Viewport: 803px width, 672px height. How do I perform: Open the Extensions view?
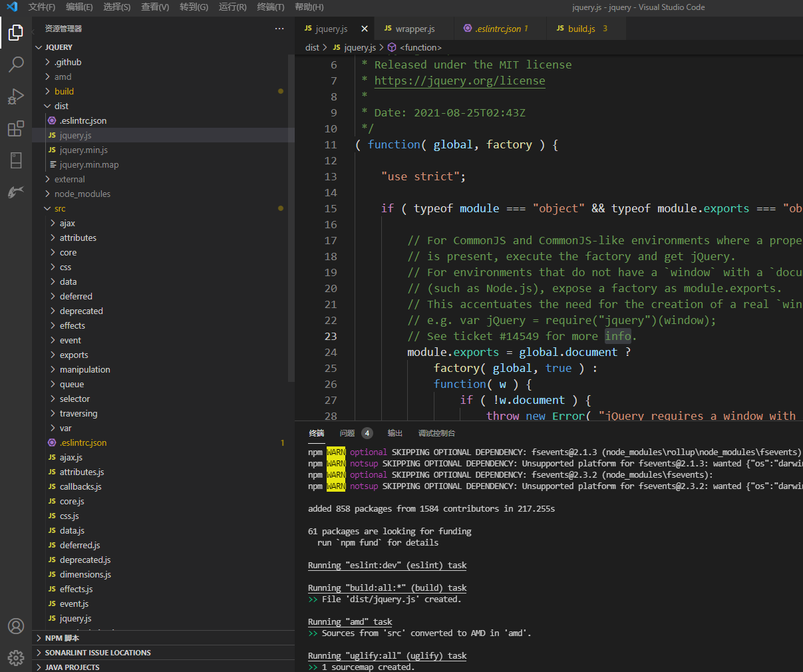tap(16, 128)
